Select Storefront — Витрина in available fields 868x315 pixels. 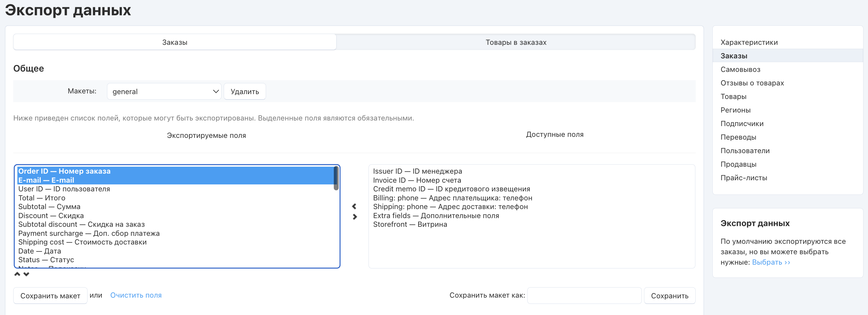coord(410,224)
